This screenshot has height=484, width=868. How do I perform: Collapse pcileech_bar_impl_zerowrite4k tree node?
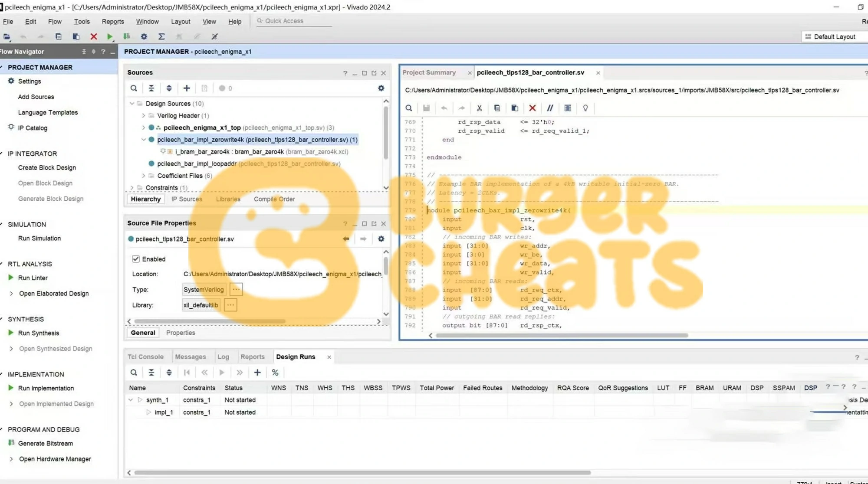tap(144, 140)
